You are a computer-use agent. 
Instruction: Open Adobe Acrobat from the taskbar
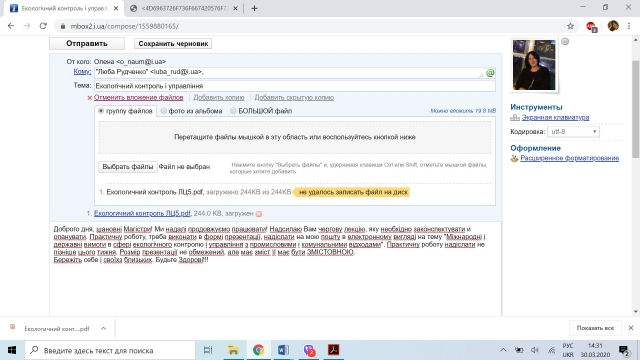tap(333, 350)
